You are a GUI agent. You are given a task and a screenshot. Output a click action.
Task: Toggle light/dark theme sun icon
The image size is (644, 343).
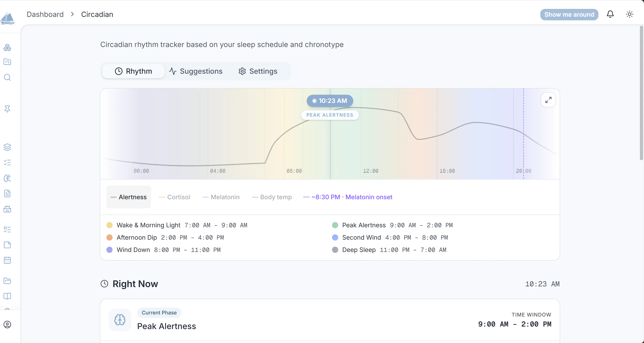point(629,14)
